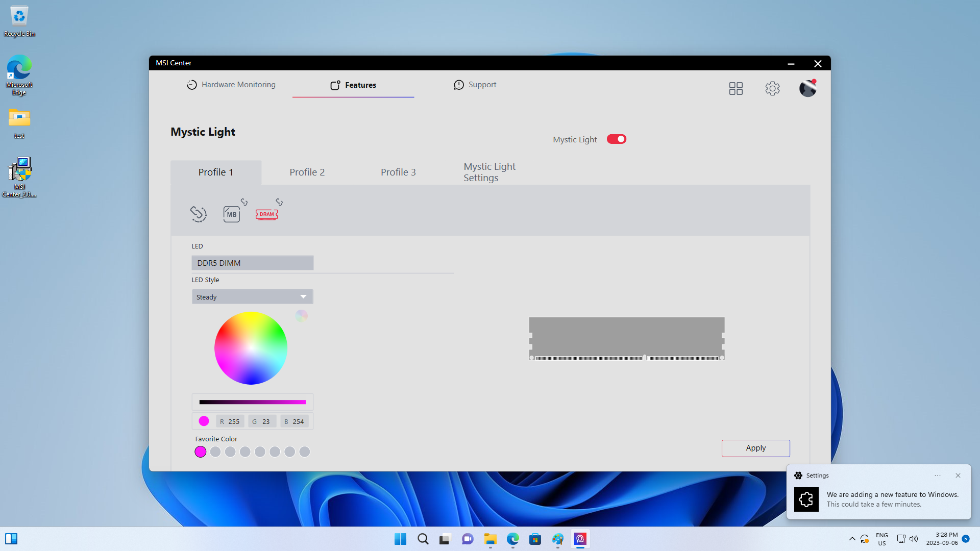Click the sync tray icon
The image size is (980, 551).
click(865, 539)
